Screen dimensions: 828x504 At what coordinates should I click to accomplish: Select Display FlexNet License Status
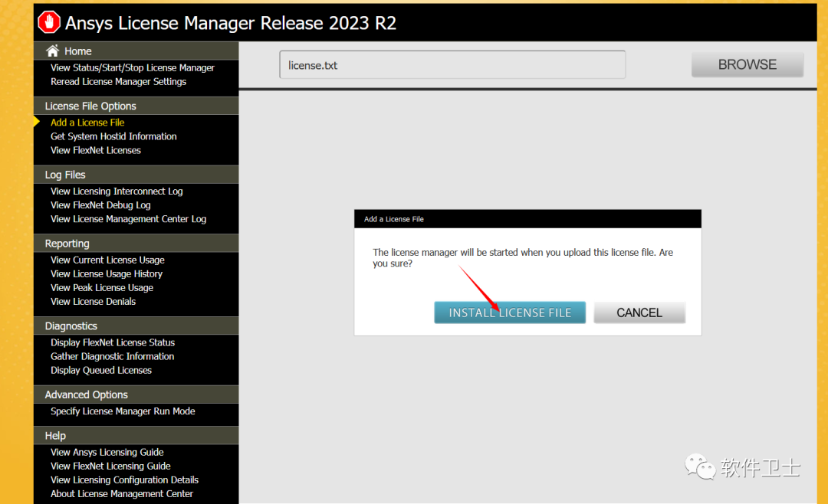[x=113, y=342]
